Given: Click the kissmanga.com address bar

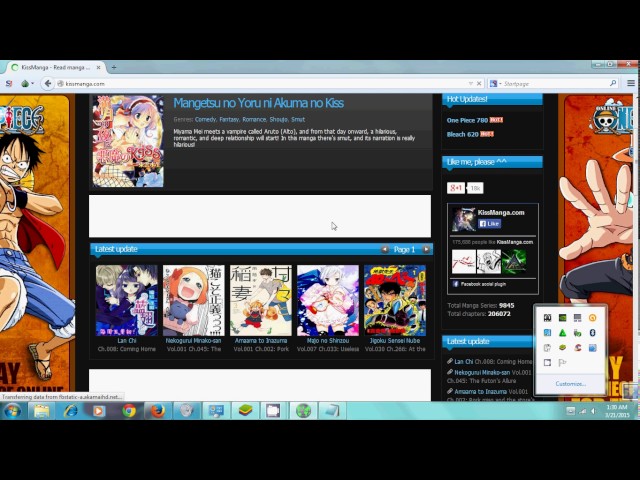Looking at the screenshot, I should pos(261,84).
